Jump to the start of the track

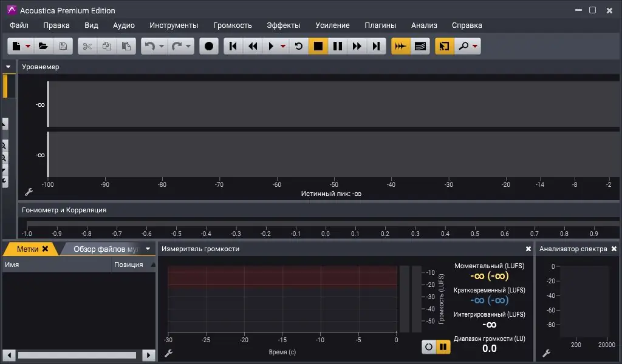[x=233, y=46]
